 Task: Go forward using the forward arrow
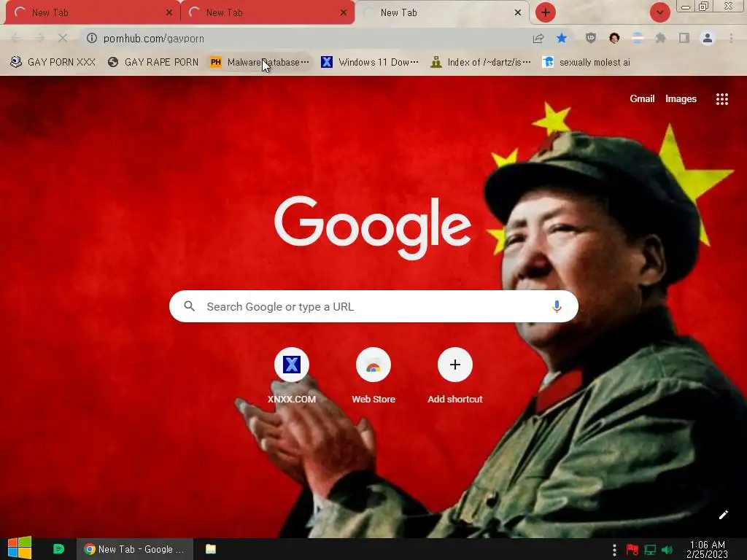[x=39, y=38]
